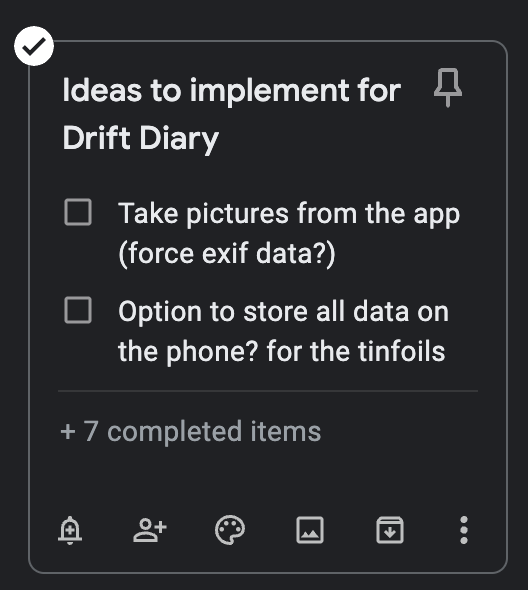Archive the Drift Diary note
Image resolution: width=528 pixels, height=590 pixels.
point(390,530)
